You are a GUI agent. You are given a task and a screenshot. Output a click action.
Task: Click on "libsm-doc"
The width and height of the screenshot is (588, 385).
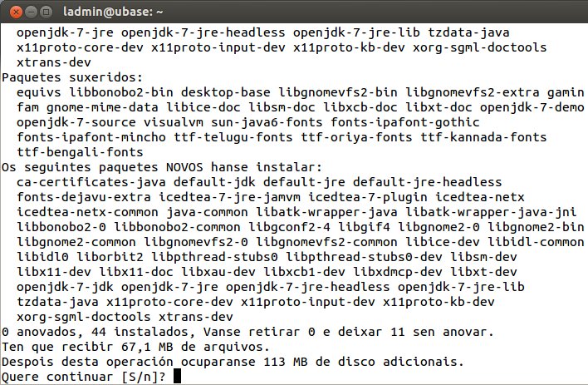point(282,107)
